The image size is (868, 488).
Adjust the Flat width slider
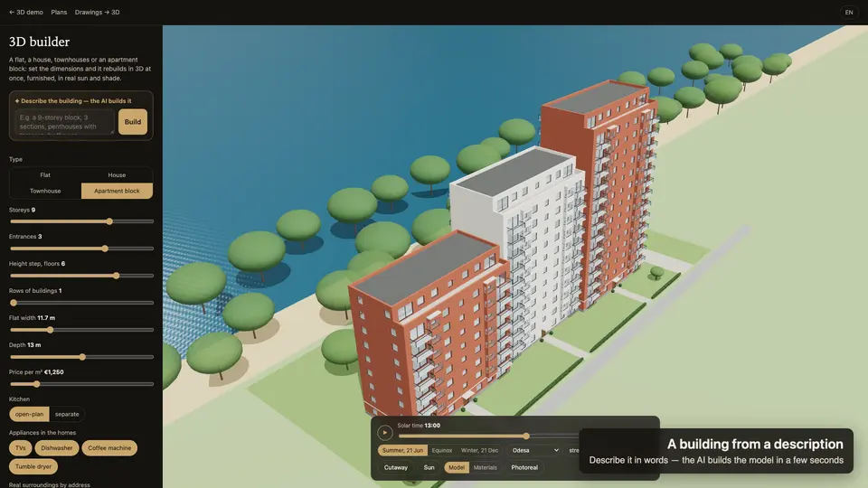click(81, 330)
